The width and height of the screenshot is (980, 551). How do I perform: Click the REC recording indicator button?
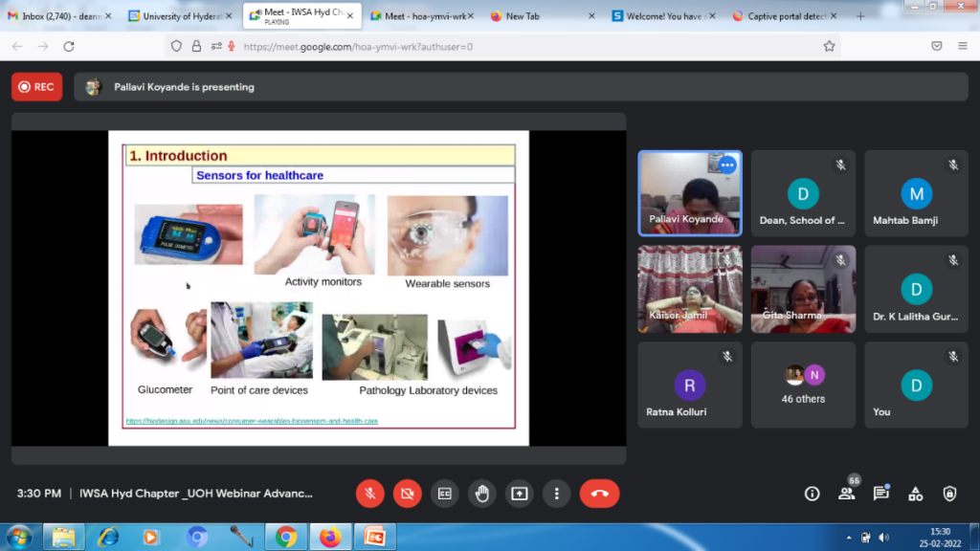tap(36, 87)
